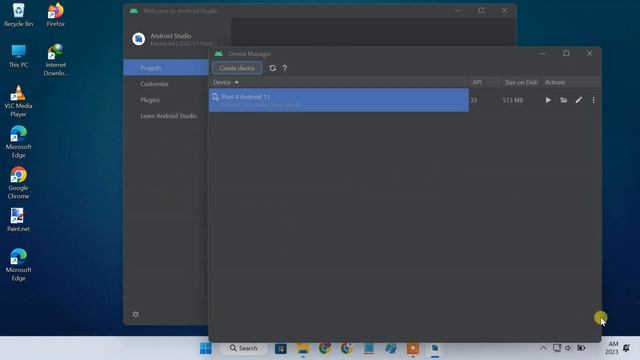Open This PC desktop icon

point(18,56)
